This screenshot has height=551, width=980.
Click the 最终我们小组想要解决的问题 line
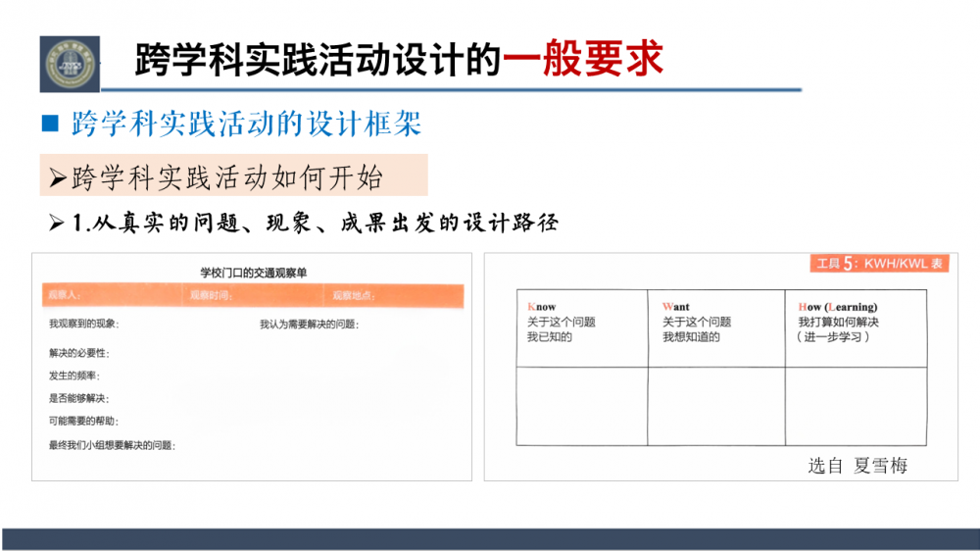(112, 444)
